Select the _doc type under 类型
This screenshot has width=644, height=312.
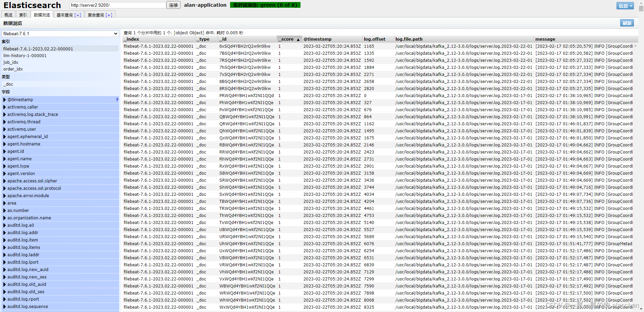pyautogui.click(x=8, y=84)
